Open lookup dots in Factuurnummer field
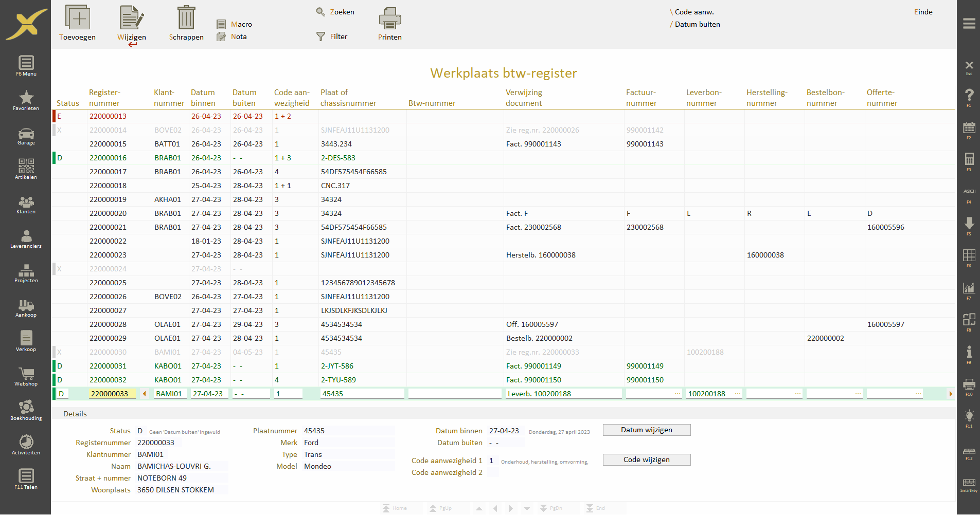 [678, 394]
